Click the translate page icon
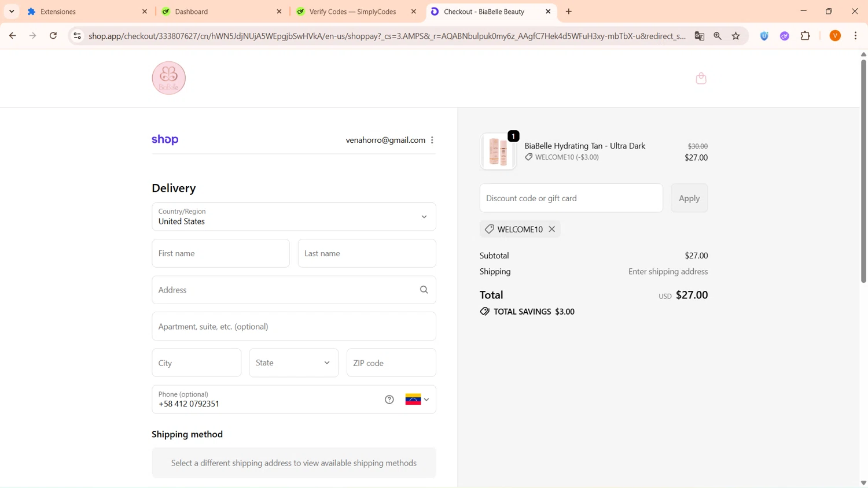Viewport: 868px width, 488px height. coord(700,36)
